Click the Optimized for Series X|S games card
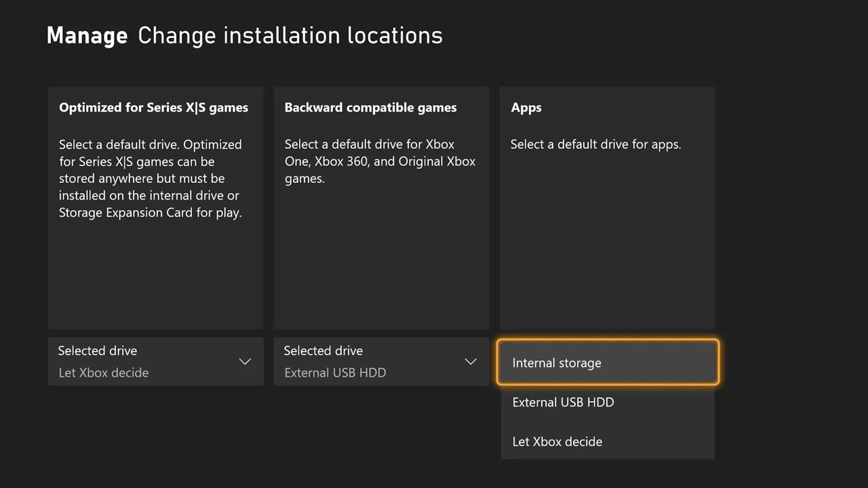 (x=155, y=271)
